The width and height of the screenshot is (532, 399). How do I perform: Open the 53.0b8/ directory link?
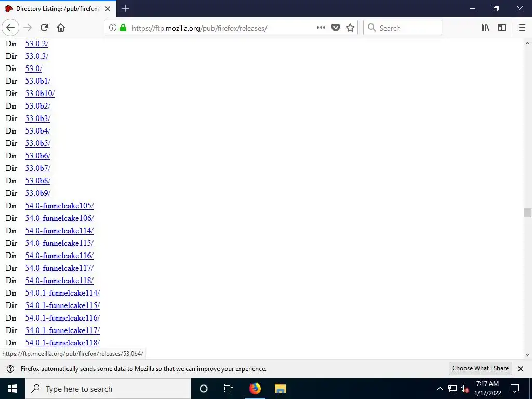[37, 181]
